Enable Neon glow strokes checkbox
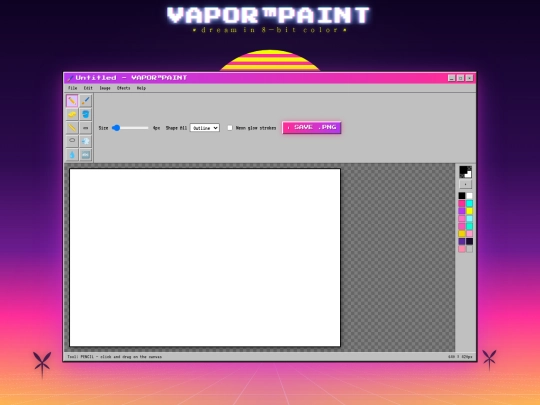Viewport: 540px width, 405px height. (230, 128)
